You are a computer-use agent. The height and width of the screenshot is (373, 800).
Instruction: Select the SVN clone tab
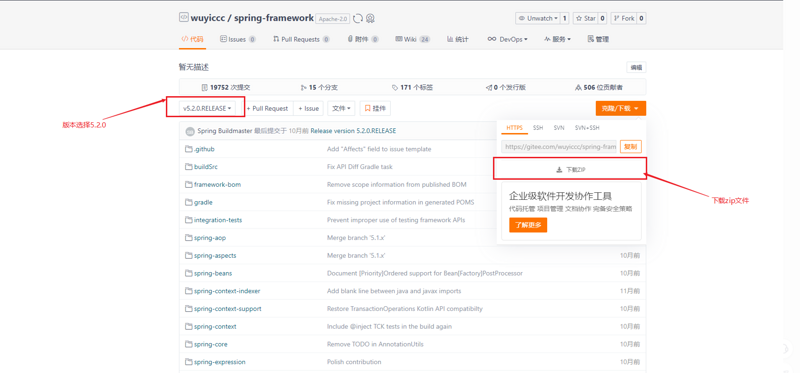[559, 128]
